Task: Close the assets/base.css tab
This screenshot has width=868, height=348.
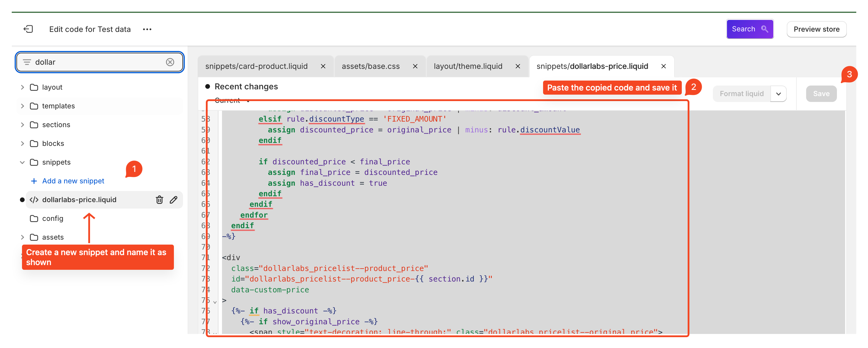Action: [415, 66]
